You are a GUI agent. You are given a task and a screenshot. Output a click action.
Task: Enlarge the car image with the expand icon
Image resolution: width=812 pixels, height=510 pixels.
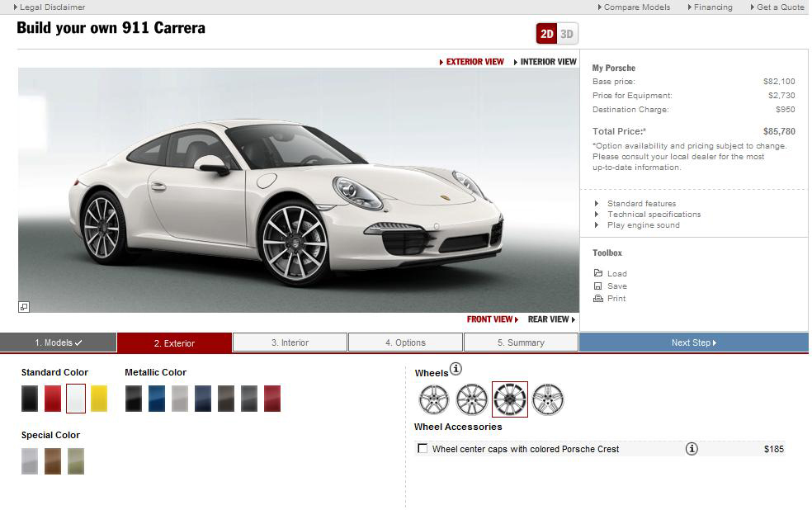click(24, 307)
